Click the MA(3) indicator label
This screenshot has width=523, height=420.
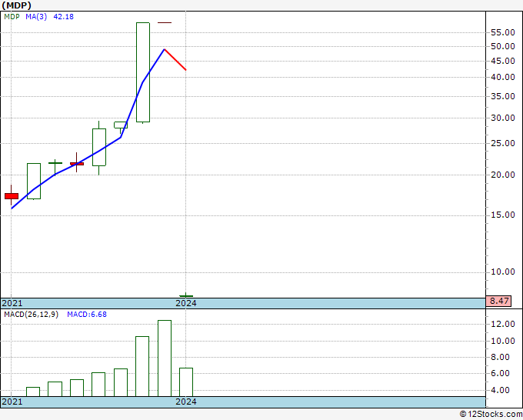(x=36, y=17)
